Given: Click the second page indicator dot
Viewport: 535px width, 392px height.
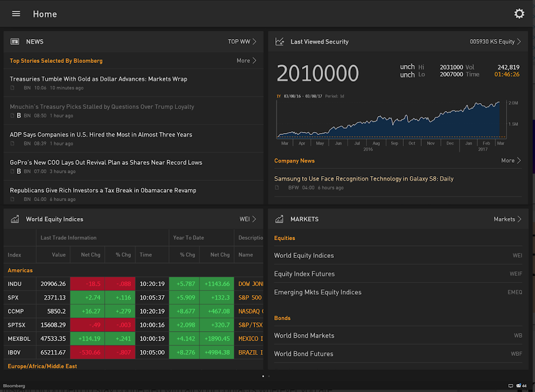Looking at the screenshot, I should pos(269,376).
